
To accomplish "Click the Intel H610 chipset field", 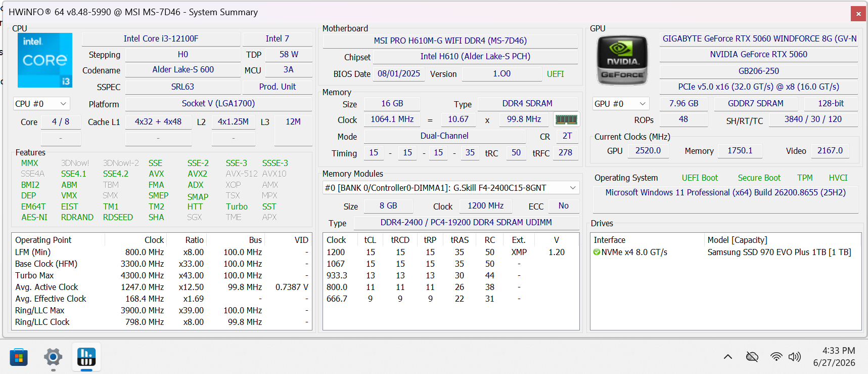I will click(475, 56).
